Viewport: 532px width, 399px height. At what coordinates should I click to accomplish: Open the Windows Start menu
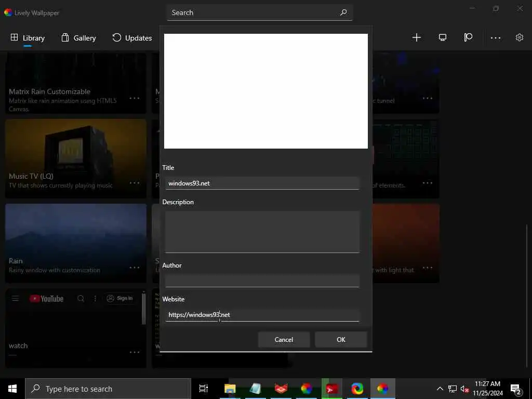[x=12, y=389]
